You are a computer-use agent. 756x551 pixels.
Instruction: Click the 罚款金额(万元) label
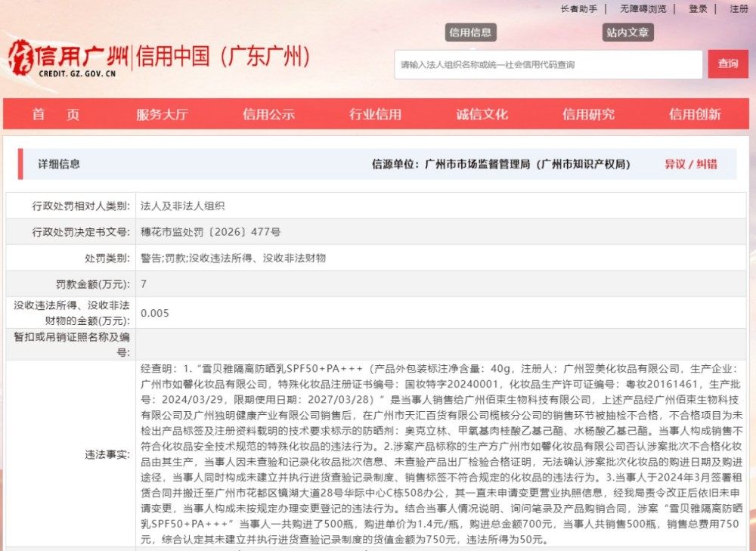[92, 284]
